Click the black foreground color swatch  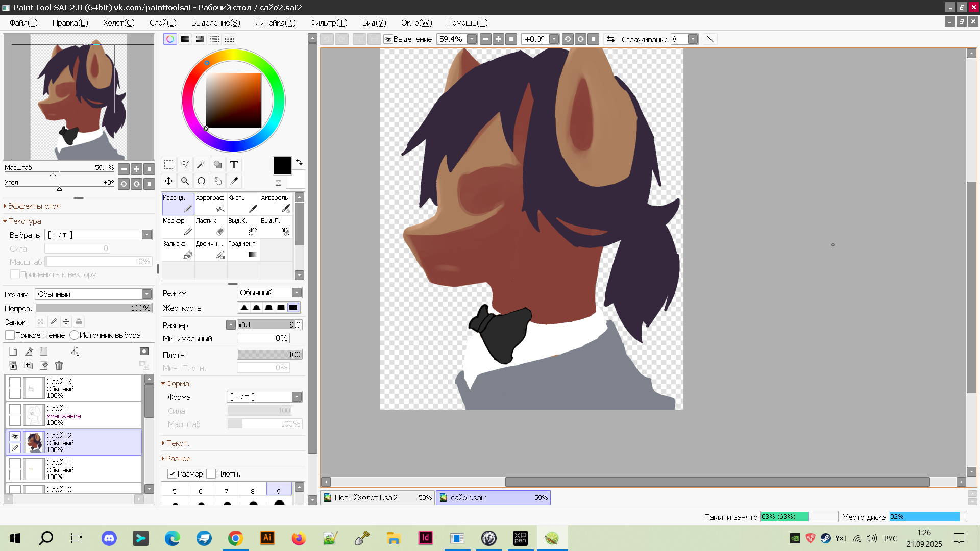[x=282, y=166]
